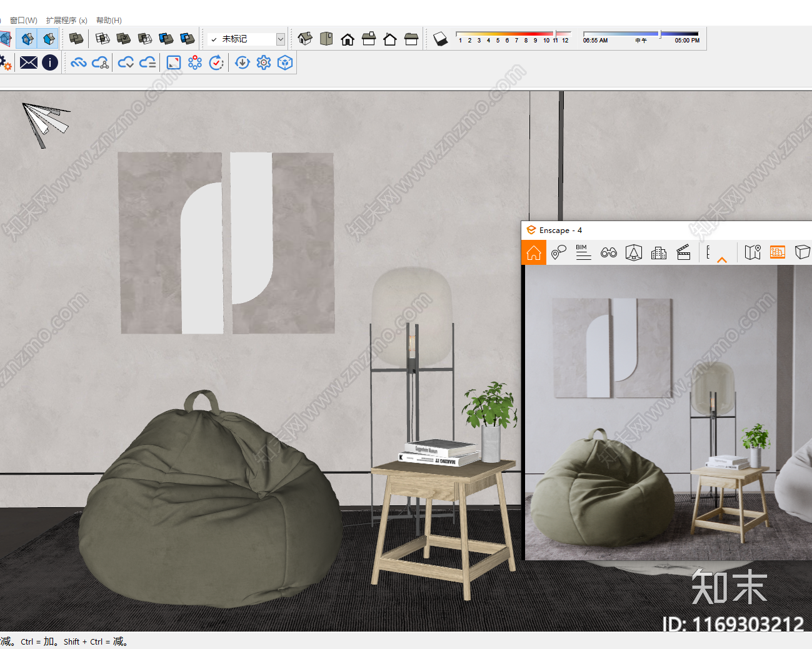Click the circled download arrow icon
This screenshot has width=812, height=649.
(243, 62)
